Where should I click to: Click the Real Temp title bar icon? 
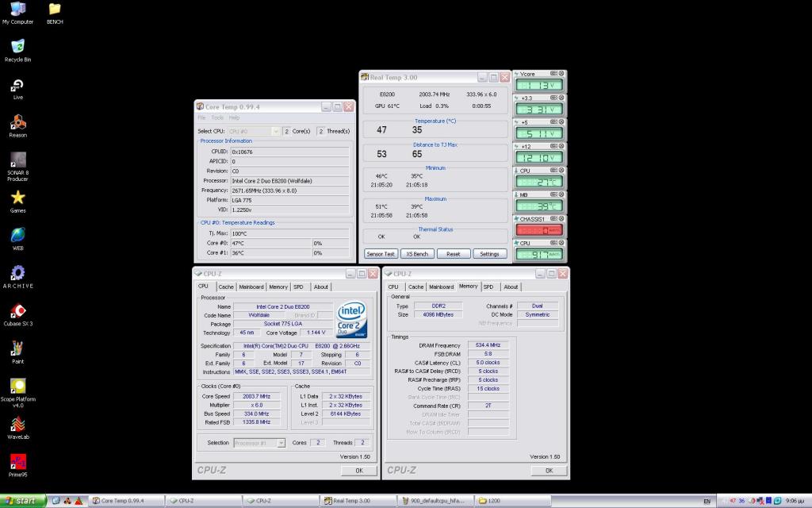coord(365,77)
